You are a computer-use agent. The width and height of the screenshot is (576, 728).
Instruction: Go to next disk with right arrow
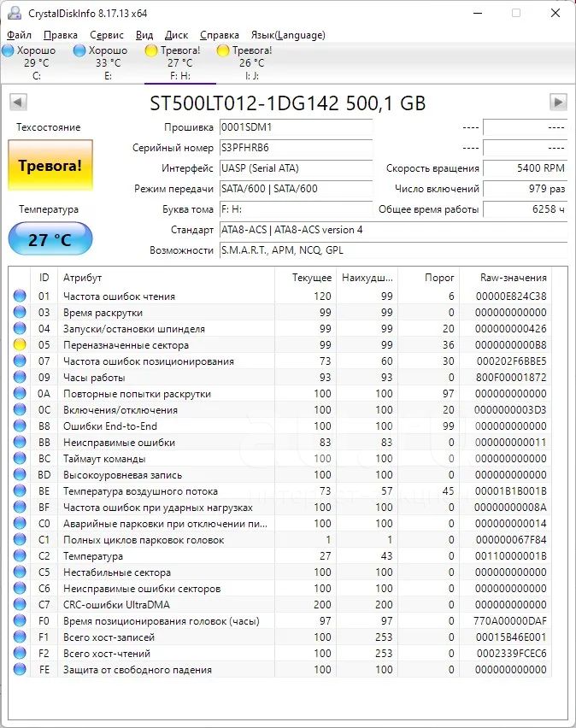tap(558, 103)
